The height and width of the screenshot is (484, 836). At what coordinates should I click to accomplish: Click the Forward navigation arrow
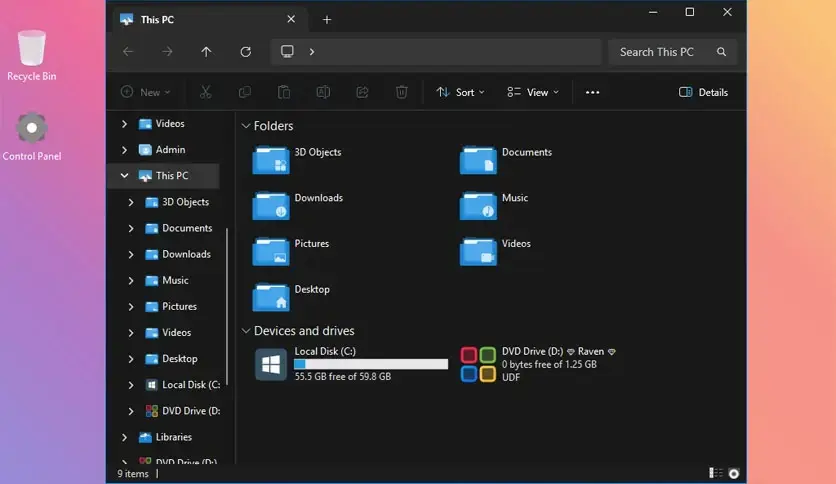pyautogui.click(x=167, y=52)
